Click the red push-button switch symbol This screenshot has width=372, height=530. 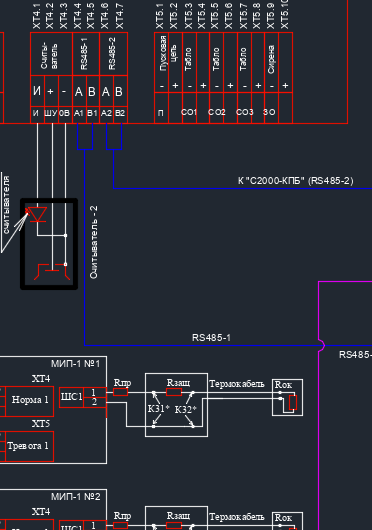pyautogui.click(x=52, y=272)
